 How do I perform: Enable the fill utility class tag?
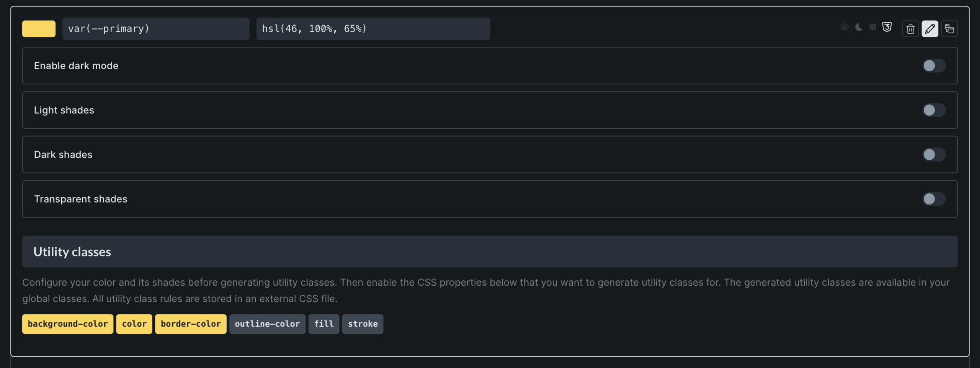coord(324,324)
